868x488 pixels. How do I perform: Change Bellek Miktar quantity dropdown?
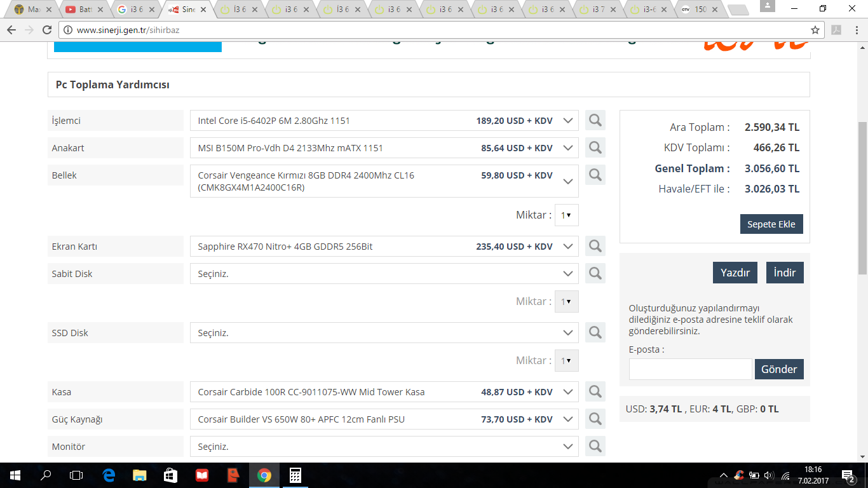(567, 215)
